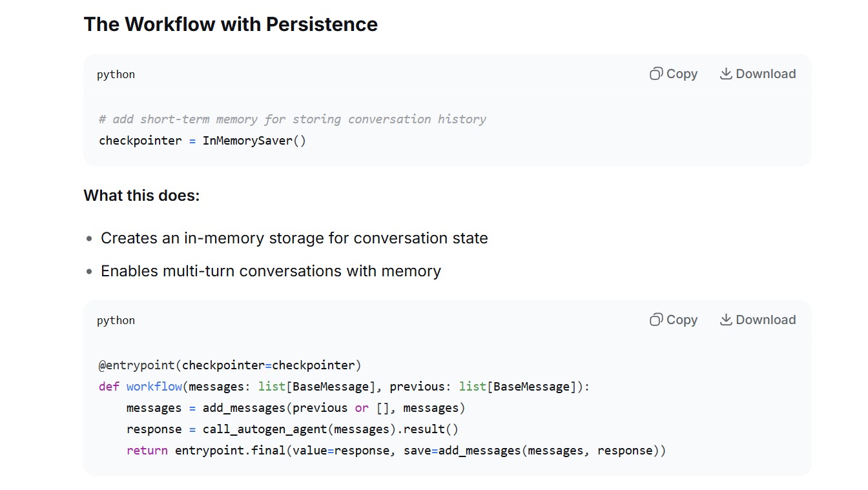Copy the checkpointer code via Copy label
Screen dimensions: 868x490
click(x=682, y=74)
